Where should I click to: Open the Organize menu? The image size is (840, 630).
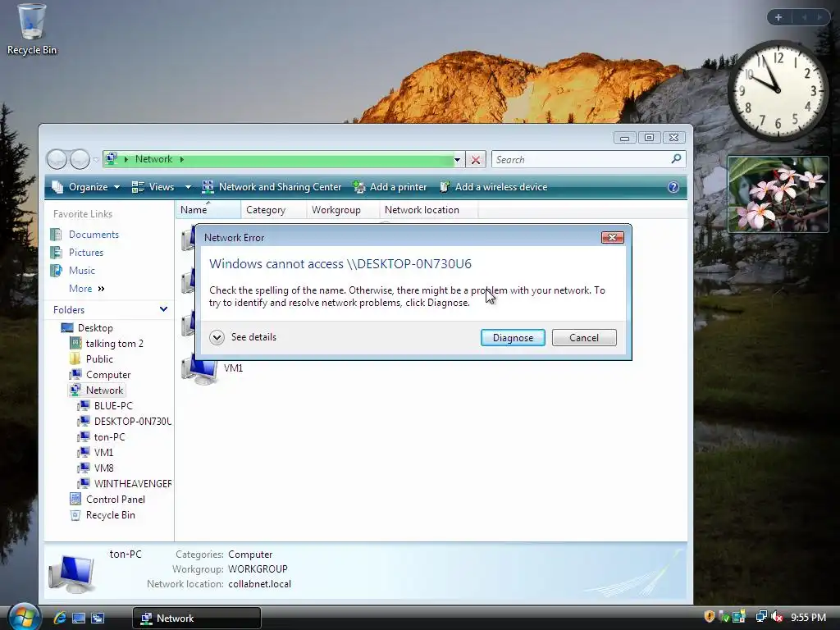tap(85, 187)
